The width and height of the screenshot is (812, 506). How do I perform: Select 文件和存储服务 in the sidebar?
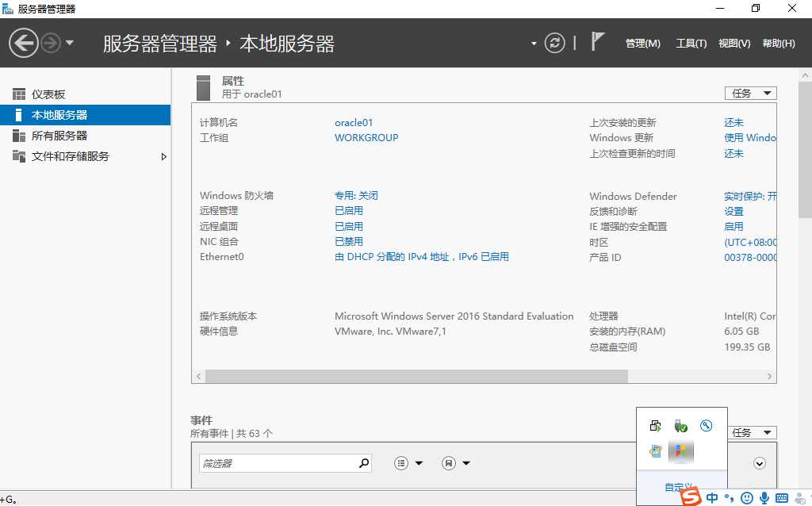(x=85, y=156)
